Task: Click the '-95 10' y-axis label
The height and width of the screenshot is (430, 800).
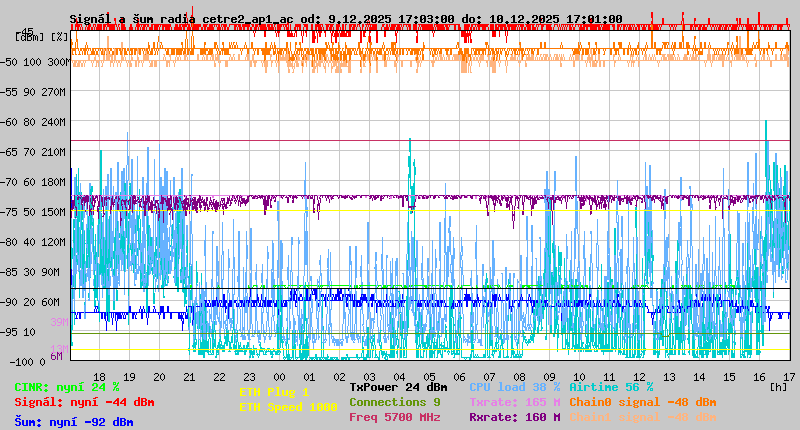Action: point(18,333)
